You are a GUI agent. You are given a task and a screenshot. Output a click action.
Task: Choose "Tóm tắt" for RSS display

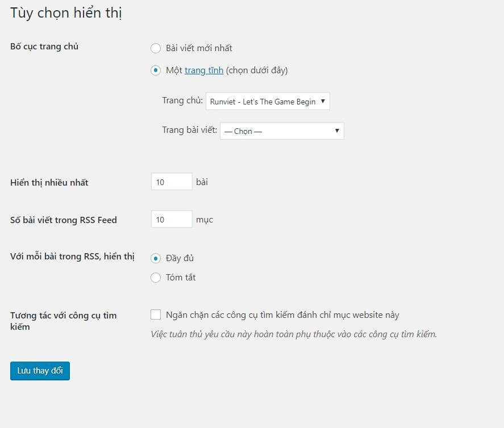(156, 278)
